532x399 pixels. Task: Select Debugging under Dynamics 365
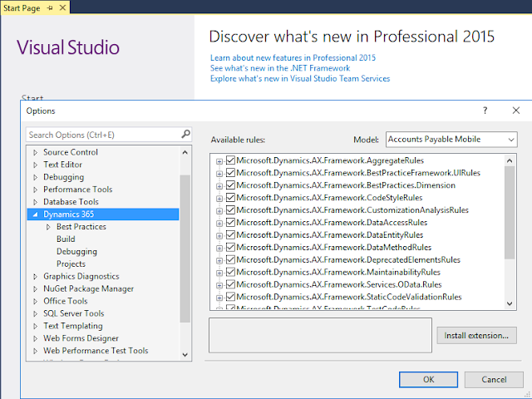point(76,251)
